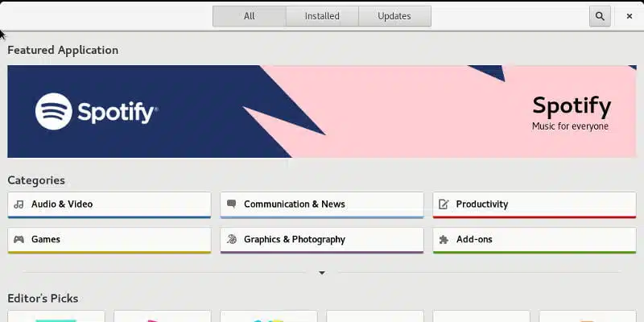Viewport: 644px width, 322px height.
Task: Click the pencil icon beside Productivity
Action: coord(444,204)
